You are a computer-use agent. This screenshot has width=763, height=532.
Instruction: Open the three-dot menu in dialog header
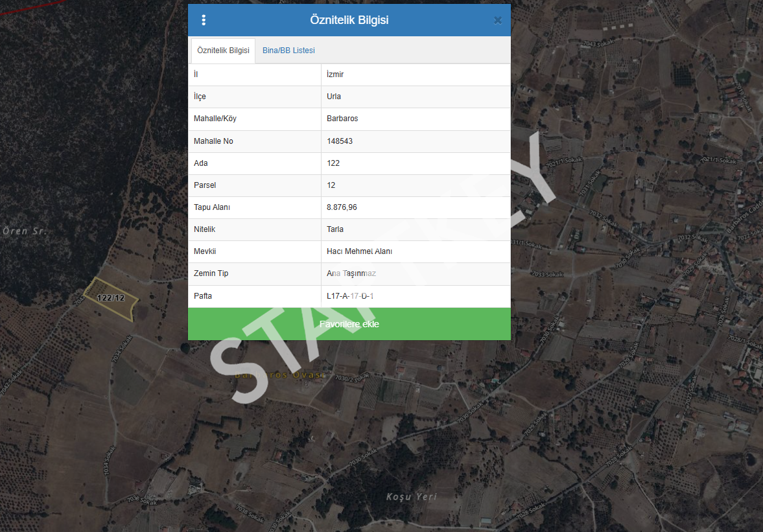tap(204, 20)
